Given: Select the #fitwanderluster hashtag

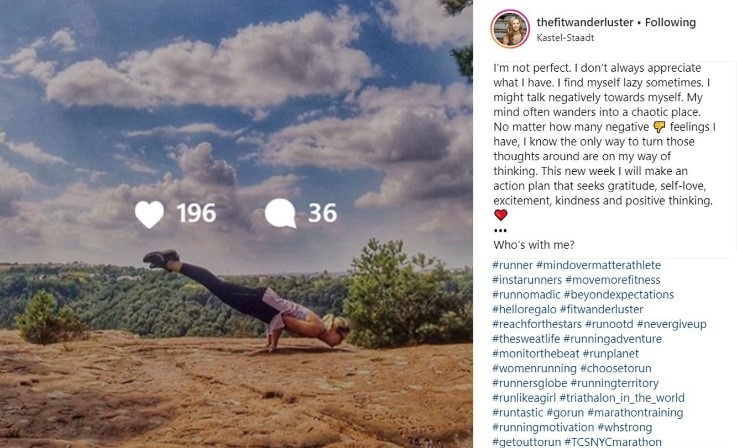Looking at the screenshot, I should click(601, 309).
